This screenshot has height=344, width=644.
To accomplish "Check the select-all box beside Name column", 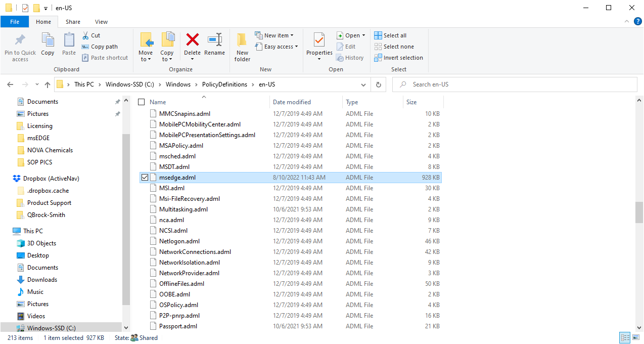I will tap(141, 101).
